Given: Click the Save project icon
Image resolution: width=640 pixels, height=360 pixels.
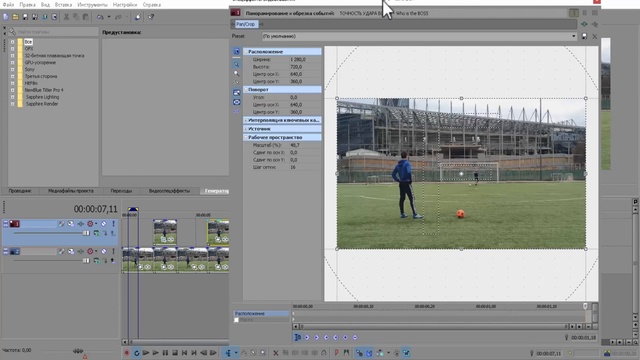Looking at the screenshot, I should [25, 17].
